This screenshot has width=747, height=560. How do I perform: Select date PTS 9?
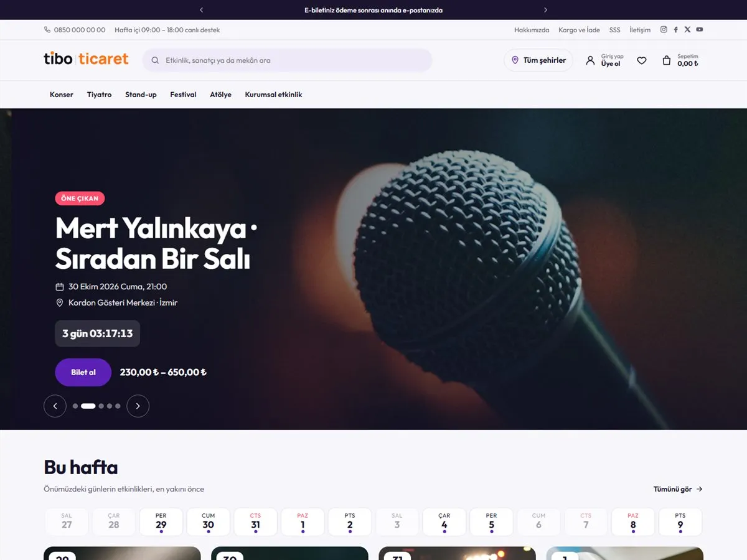pyautogui.click(x=680, y=522)
